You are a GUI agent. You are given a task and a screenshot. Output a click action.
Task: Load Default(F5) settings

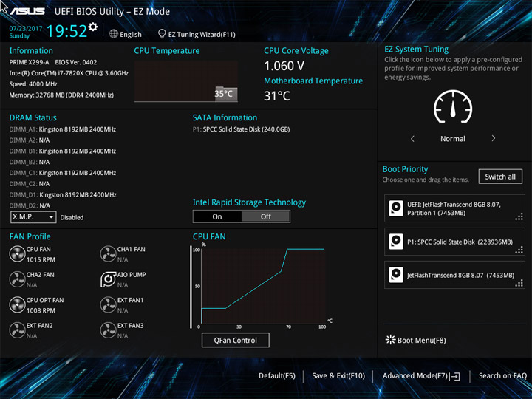point(277,376)
